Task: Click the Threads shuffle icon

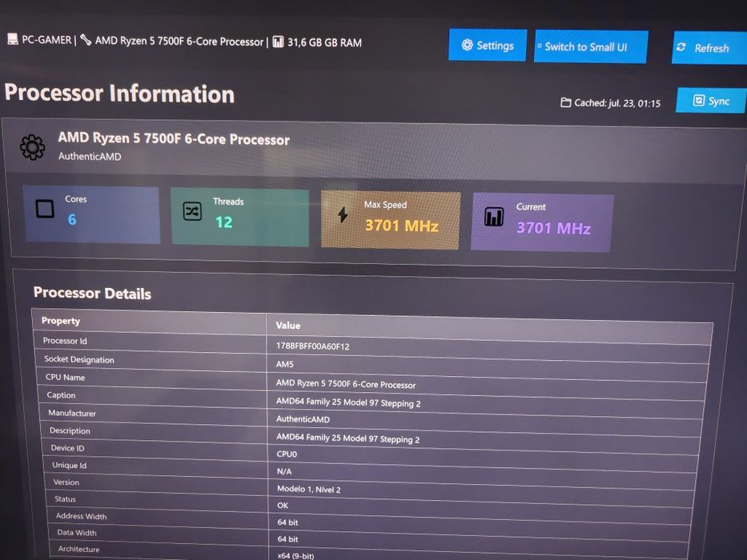Action: tap(192, 211)
